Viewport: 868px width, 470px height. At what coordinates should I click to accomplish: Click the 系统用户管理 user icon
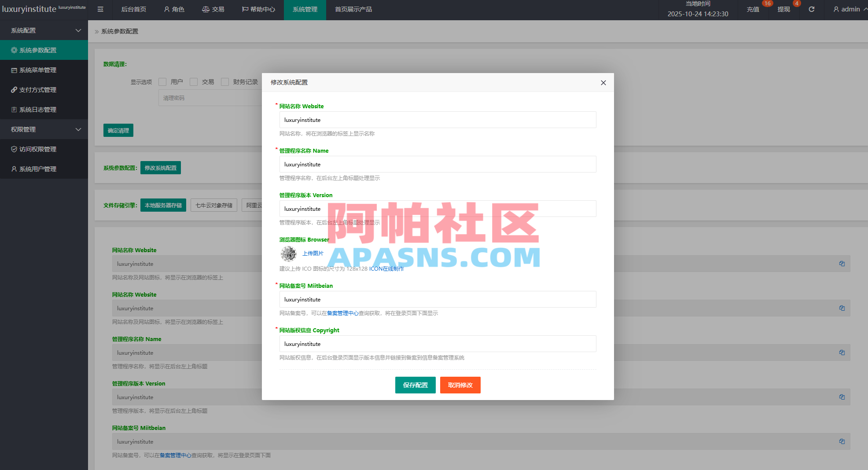tap(14, 169)
